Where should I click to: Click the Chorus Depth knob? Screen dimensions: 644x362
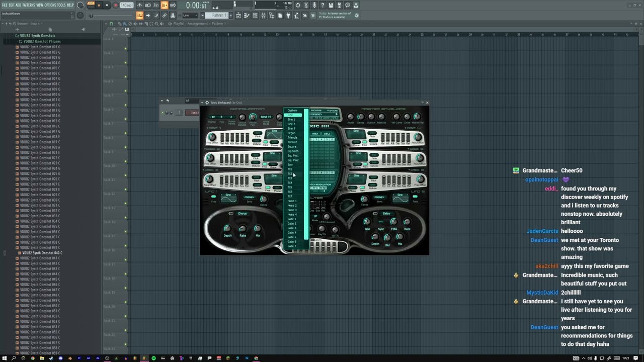point(227,229)
